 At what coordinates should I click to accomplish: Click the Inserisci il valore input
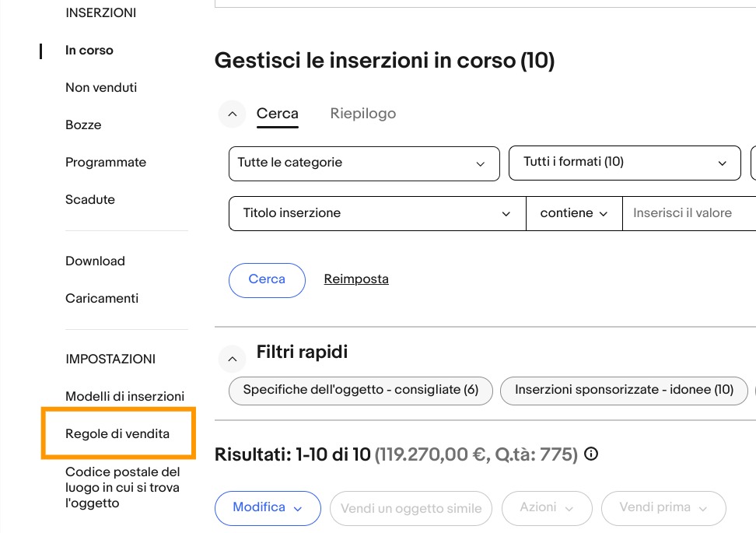coord(689,213)
